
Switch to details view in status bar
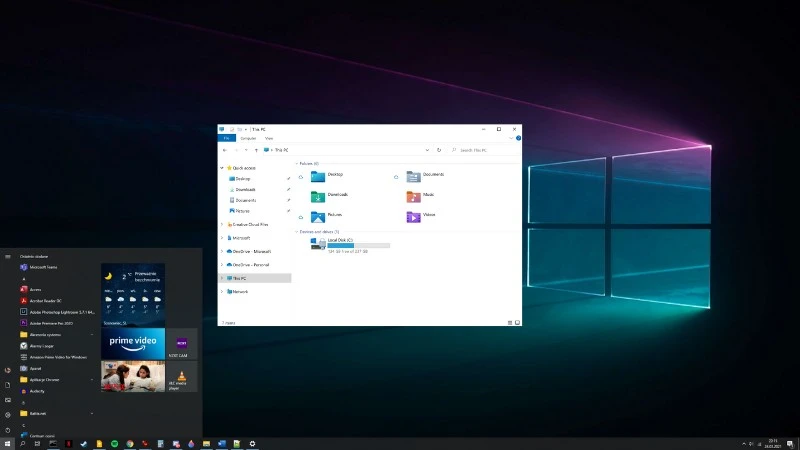click(x=510, y=322)
